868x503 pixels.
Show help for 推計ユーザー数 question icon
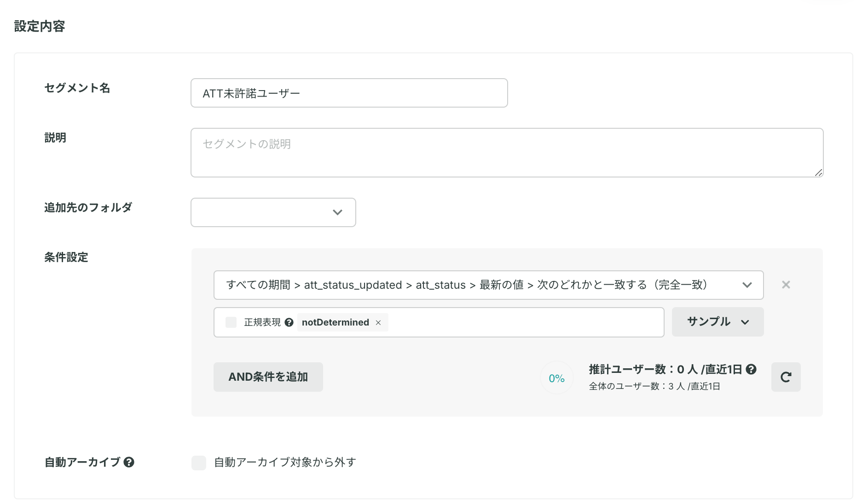coord(751,369)
